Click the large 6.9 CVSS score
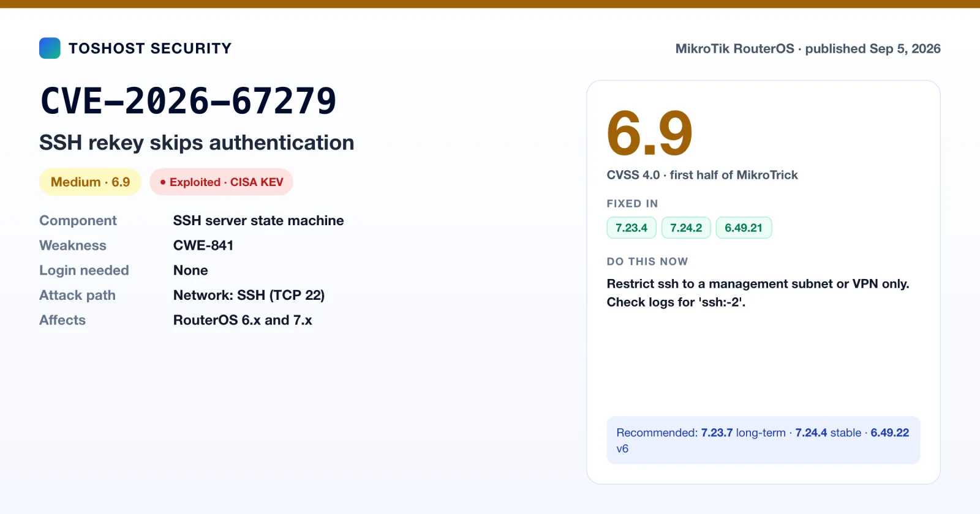The image size is (980, 514). (x=649, y=133)
